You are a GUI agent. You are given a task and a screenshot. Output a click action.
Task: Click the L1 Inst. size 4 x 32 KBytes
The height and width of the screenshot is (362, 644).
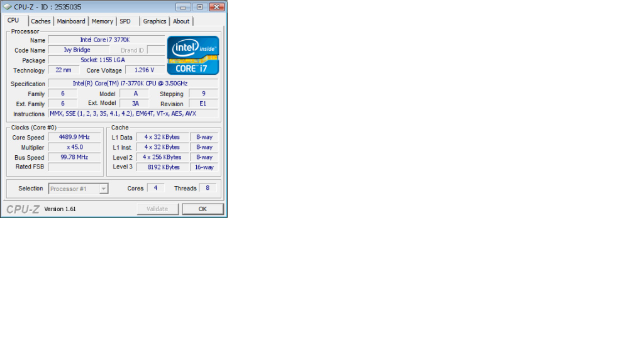(162, 147)
